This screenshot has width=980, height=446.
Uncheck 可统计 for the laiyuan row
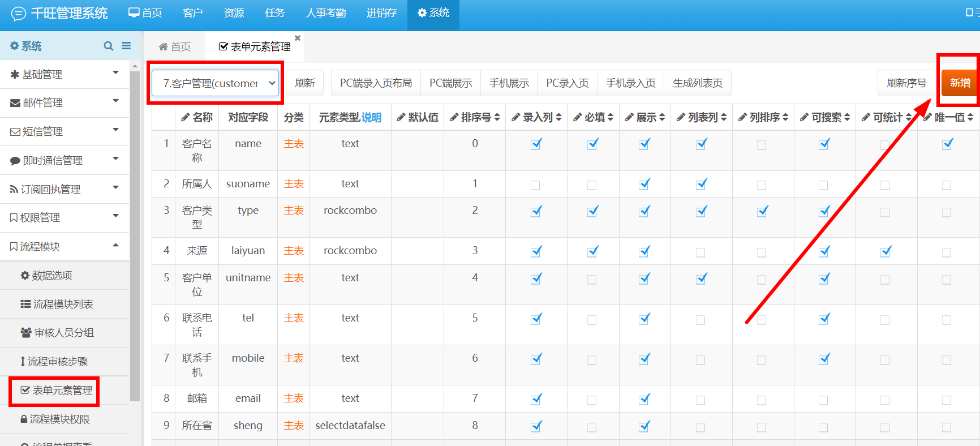click(886, 251)
